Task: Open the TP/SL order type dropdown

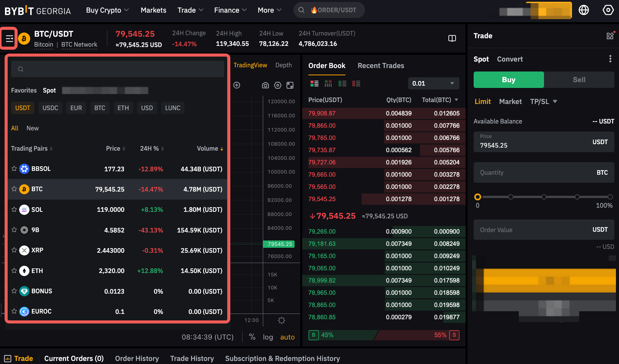Action: (543, 101)
